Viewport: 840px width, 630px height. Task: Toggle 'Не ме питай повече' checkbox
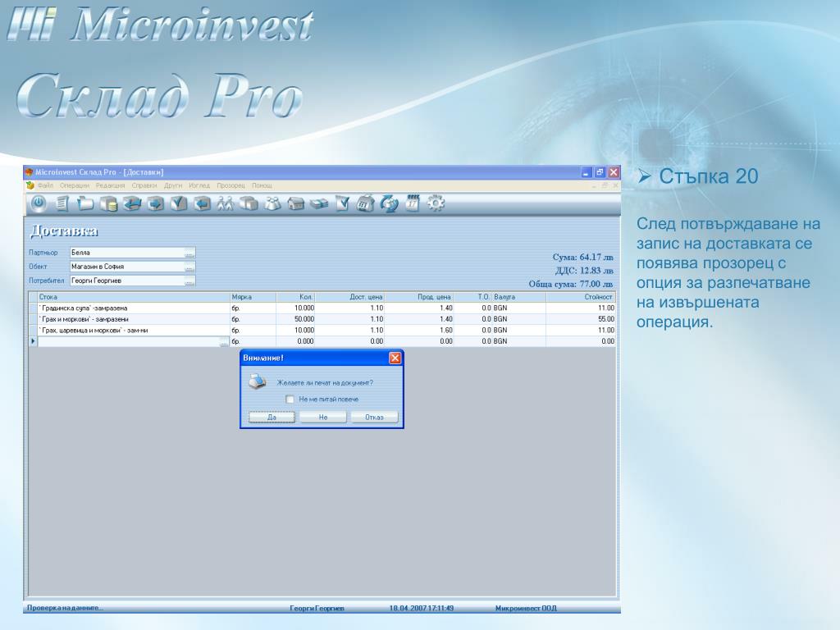pyautogui.click(x=290, y=399)
